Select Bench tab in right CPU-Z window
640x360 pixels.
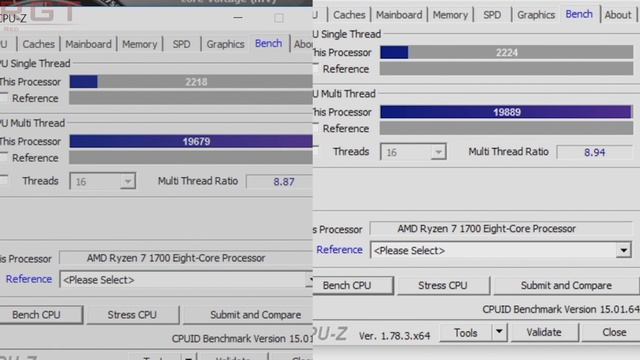click(x=579, y=14)
